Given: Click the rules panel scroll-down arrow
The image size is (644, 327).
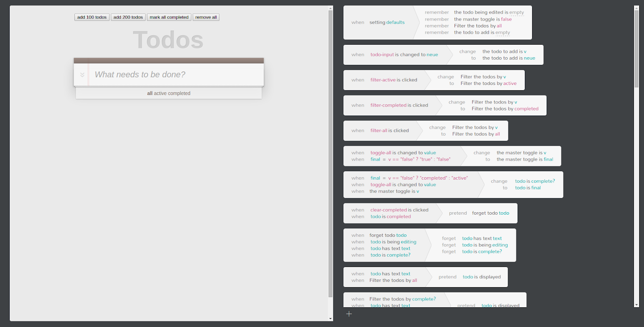Looking at the screenshot, I should click(636, 305).
